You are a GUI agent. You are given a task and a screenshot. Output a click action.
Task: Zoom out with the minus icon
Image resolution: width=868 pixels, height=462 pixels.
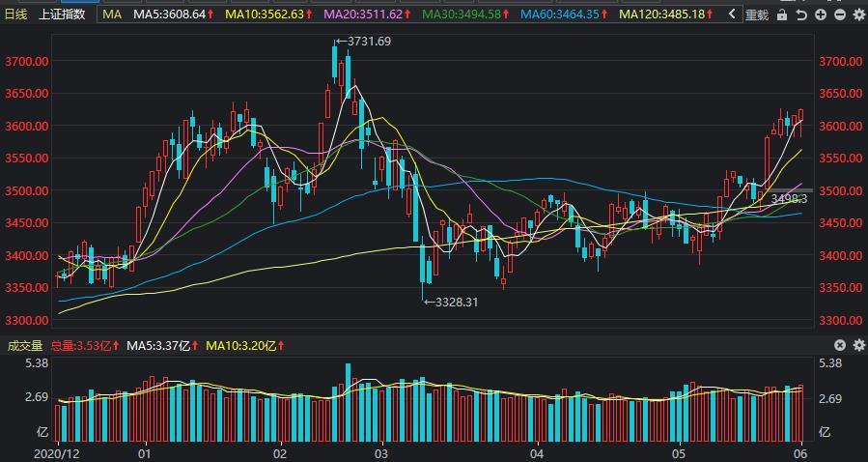pos(840,15)
